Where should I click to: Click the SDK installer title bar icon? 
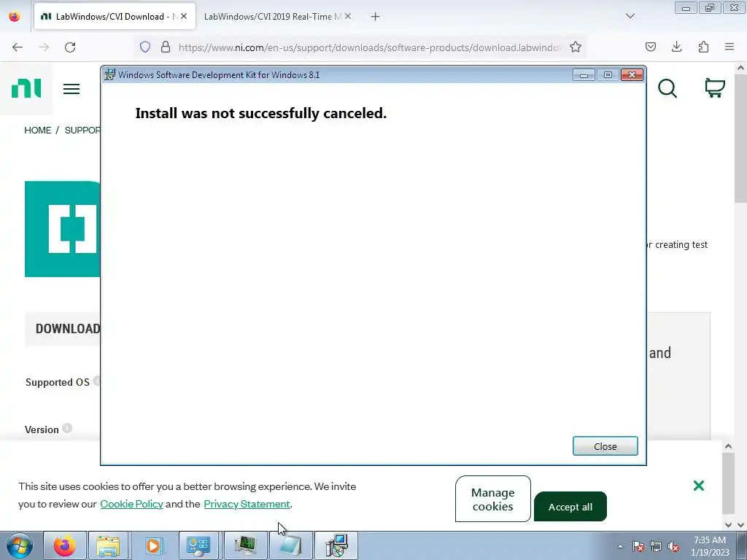point(110,75)
